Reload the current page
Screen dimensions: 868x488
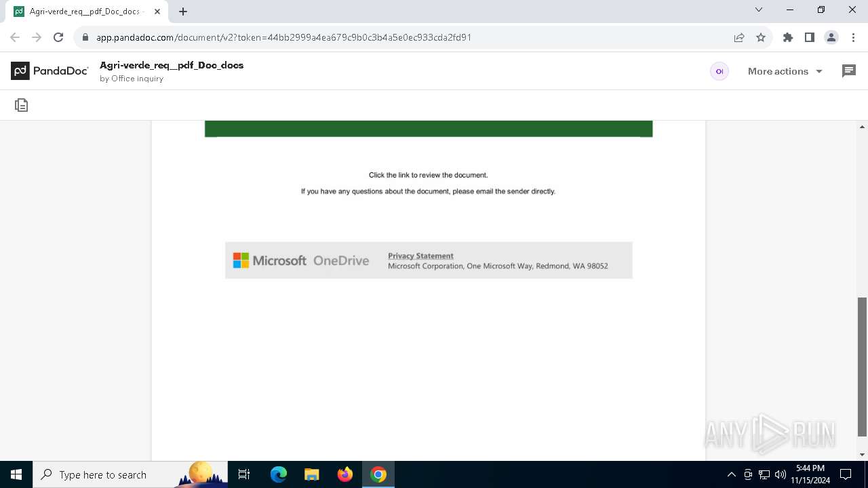[58, 37]
